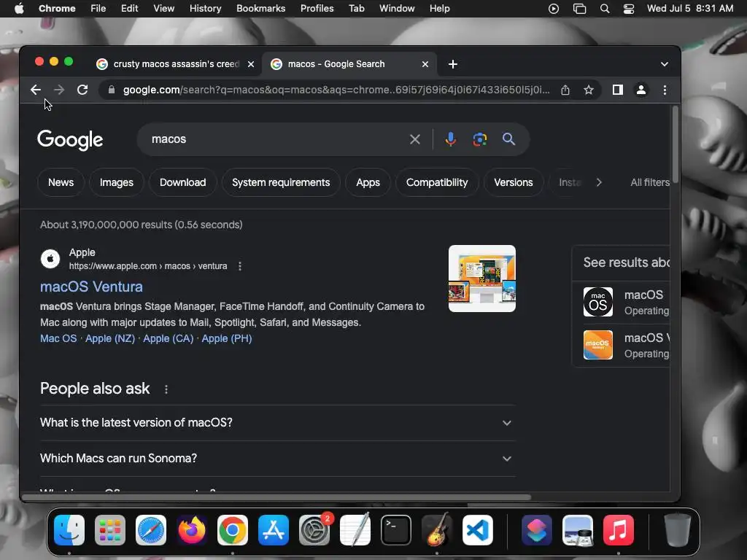The height and width of the screenshot is (560, 747).
Task: Launch Firefox from the dock
Action: (x=192, y=530)
